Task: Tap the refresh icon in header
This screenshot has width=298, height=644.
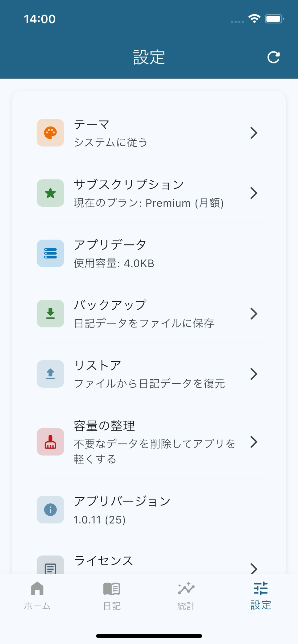Action: pos(273,57)
